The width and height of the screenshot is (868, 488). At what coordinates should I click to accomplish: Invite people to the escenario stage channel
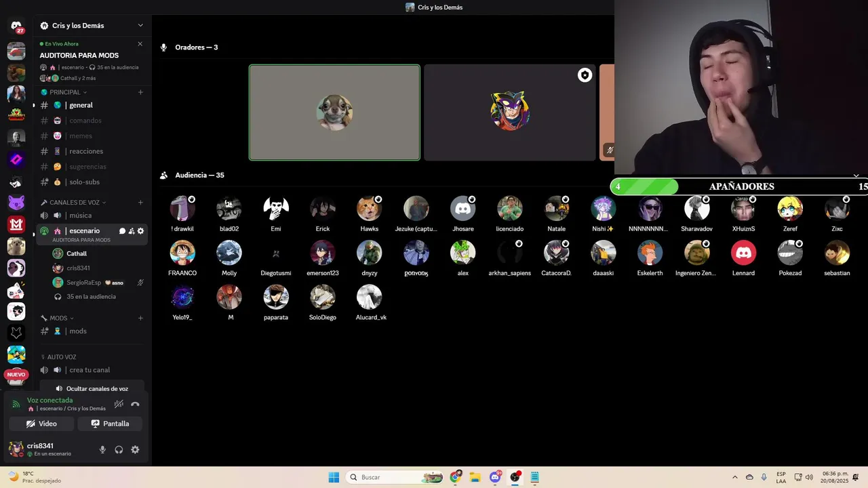click(x=132, y=231)
